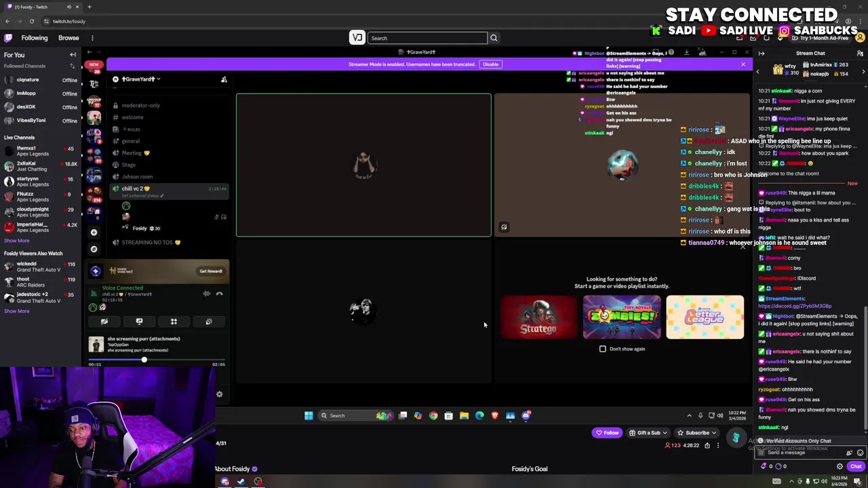The width and height of the screenshot is (868, 488).
Task: Share the Fosidy stream
Action: point(707,445)
